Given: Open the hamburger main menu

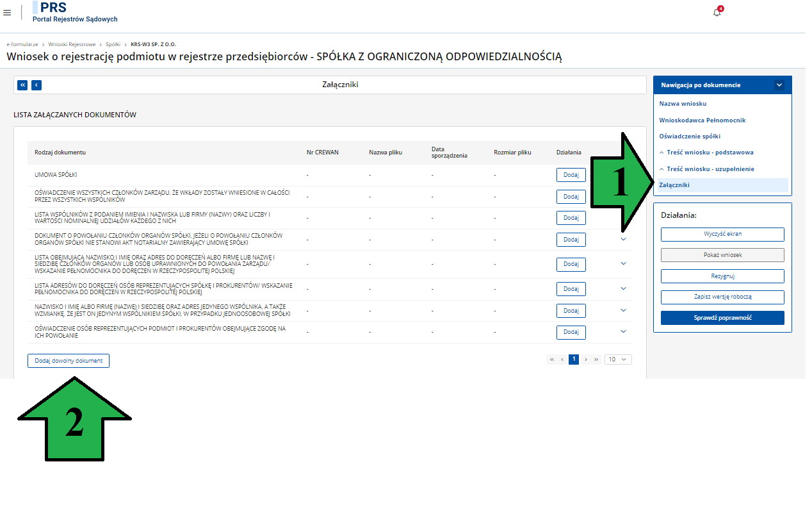Looking at the screenshot, I should pyautogui.click(x=7, y=13).
